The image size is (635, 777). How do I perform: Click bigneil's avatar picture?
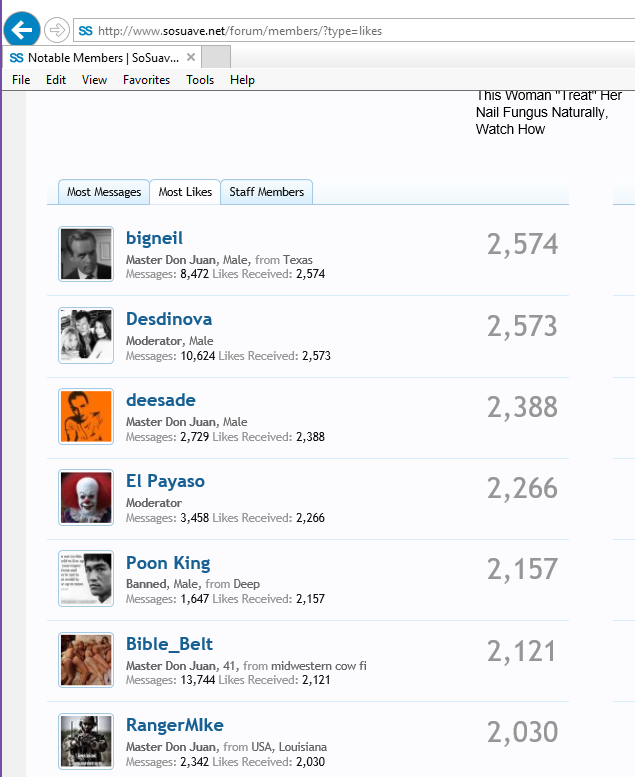coord(86,253)
